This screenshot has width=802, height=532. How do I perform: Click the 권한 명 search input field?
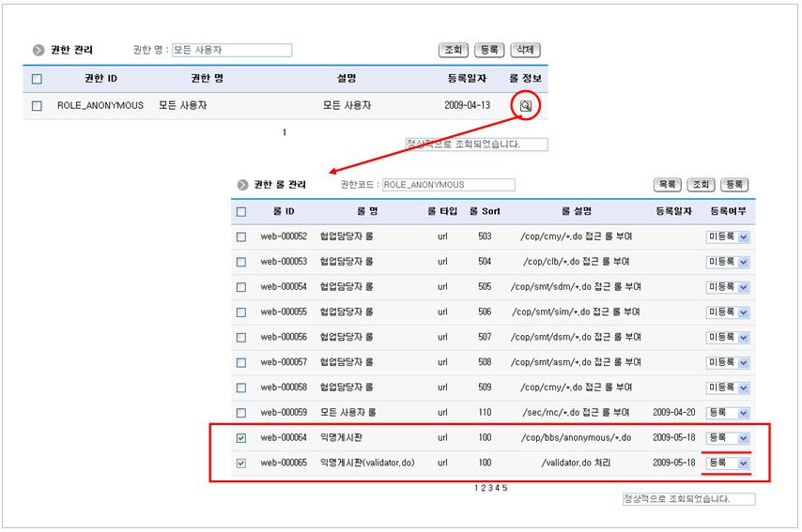pyautogui.click(x=231, y=51)
